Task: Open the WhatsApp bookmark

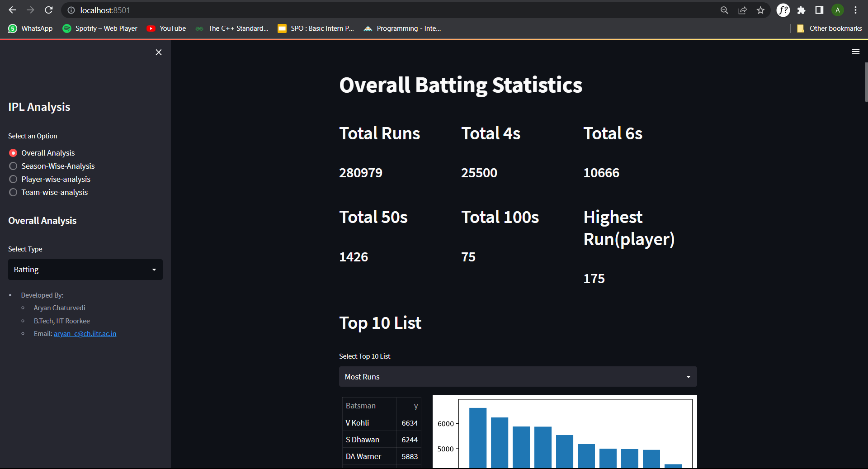Action: point(30,28)
